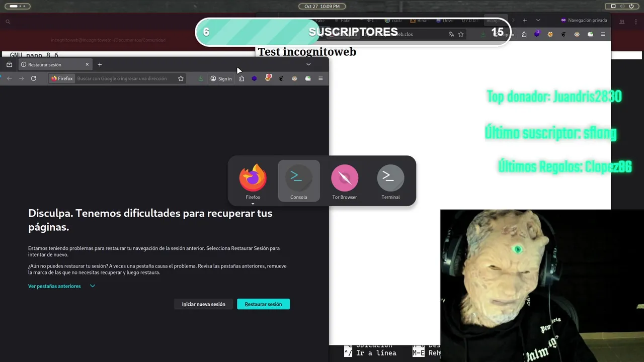Image resolution: width=644 pixels, height=362 pixels.
Task: Click purple hexagon extension in front Firefox
Action: [x=254, y=78]
